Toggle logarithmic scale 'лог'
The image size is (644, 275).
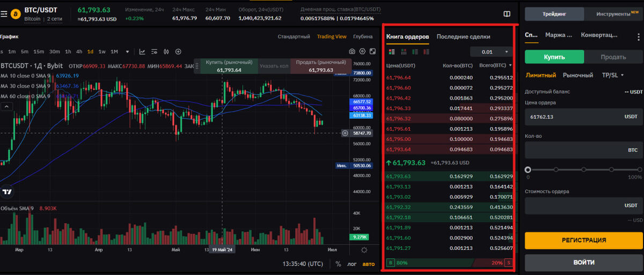point(352,264)
